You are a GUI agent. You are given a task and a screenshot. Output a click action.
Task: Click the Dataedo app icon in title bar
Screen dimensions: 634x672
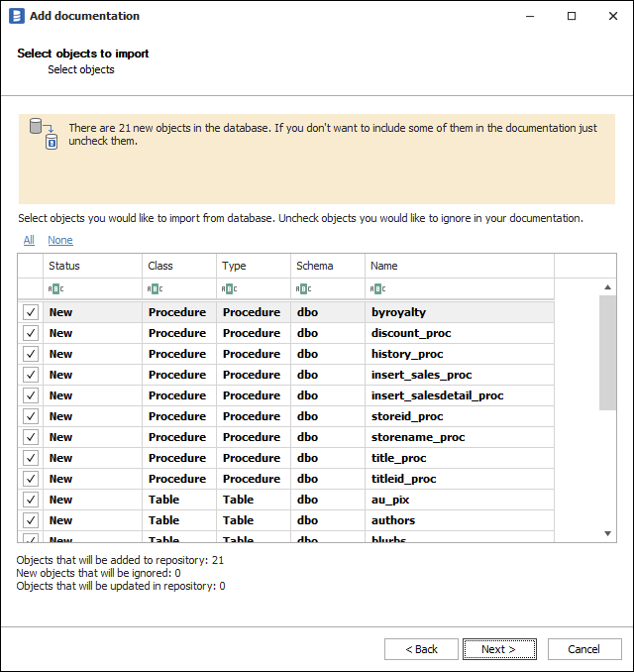pyautogui.click(x=16, y=16)
